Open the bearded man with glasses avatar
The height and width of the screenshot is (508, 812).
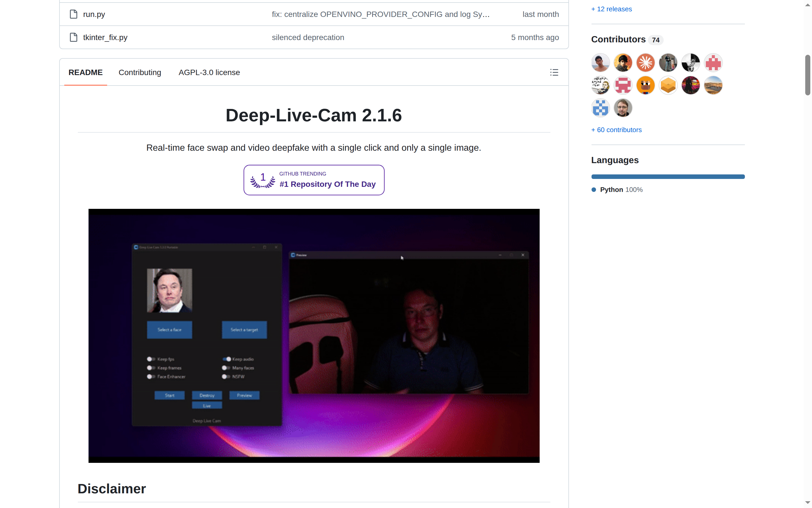(x=623, y=108)
